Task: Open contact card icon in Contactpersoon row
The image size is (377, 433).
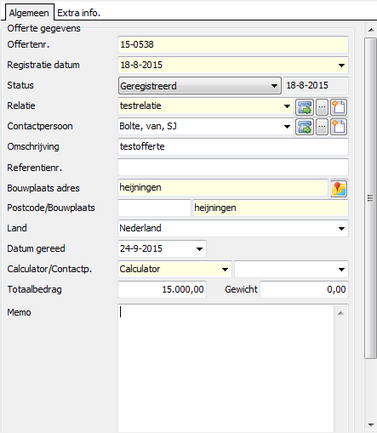Action: pyautogui.click(x=304, y=127)
